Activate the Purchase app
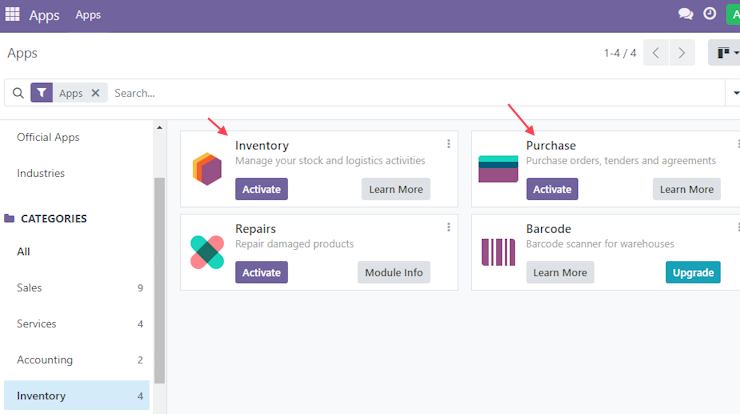The height and width of the screenshot is (414, 740). pos(552,189)
